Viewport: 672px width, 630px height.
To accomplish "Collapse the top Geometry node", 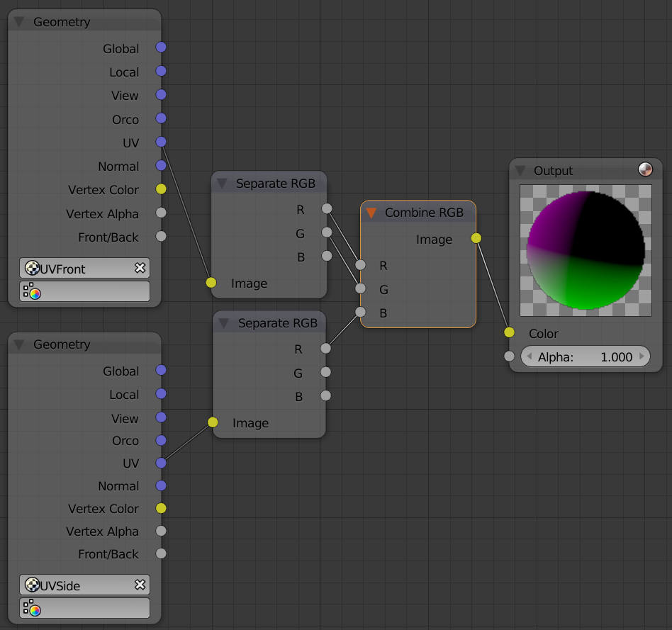I will tap(19, 21).
